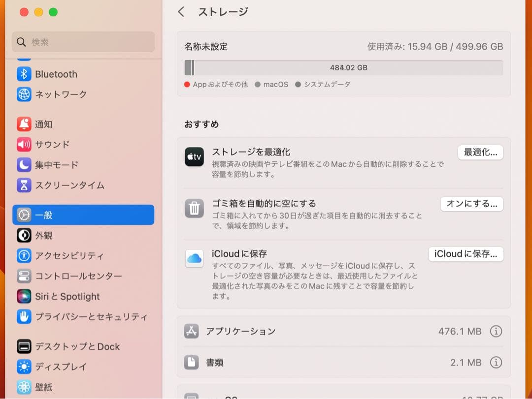Screen dimensions: 532x399
Task: Click inside the 検索 search field
Action: tap(83, 42)
